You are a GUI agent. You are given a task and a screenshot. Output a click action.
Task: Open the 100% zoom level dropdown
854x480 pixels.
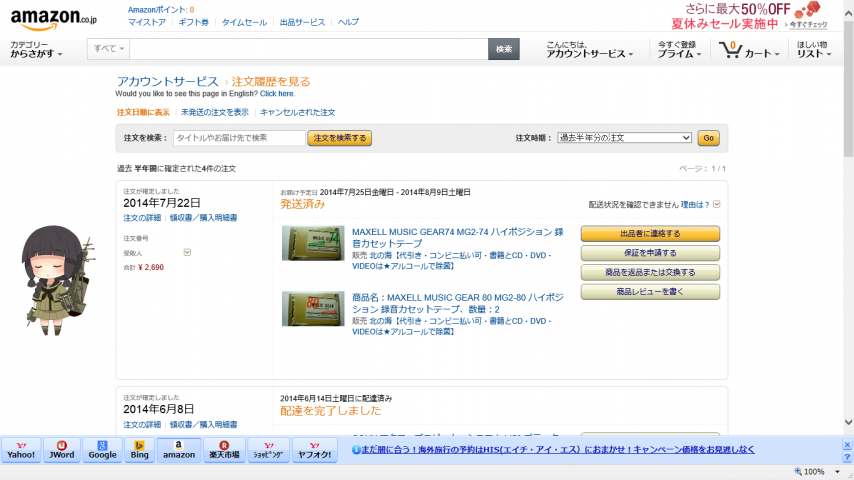pyautogui.click(x=837, y=472)
